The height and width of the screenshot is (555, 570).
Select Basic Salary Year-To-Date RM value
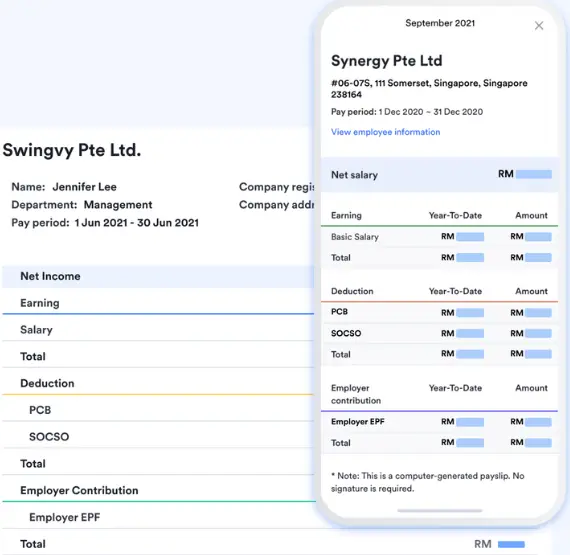(462, 237)
